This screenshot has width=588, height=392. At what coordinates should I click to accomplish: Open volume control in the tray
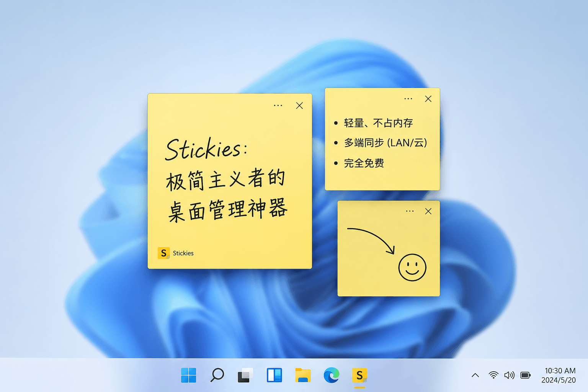(x=509, y=375)
